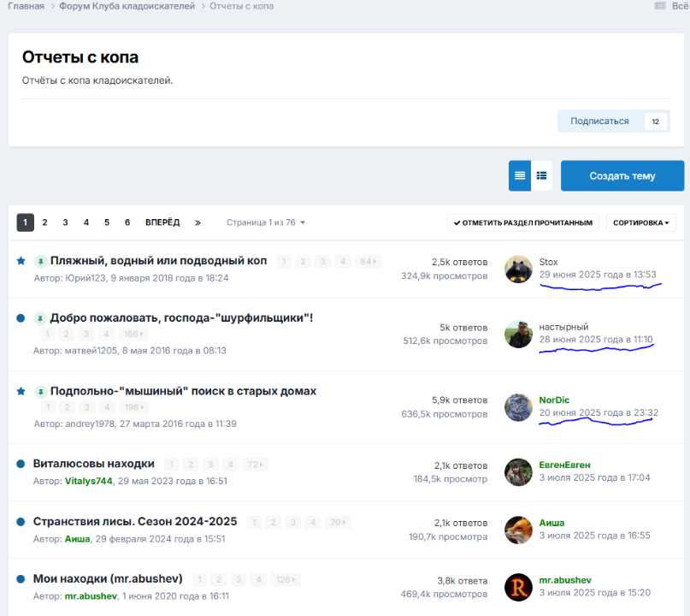Open Сортировка dropdown
The width and height of the screenshot is (690, 616).
pyautogui.click(x=640, y=222)
